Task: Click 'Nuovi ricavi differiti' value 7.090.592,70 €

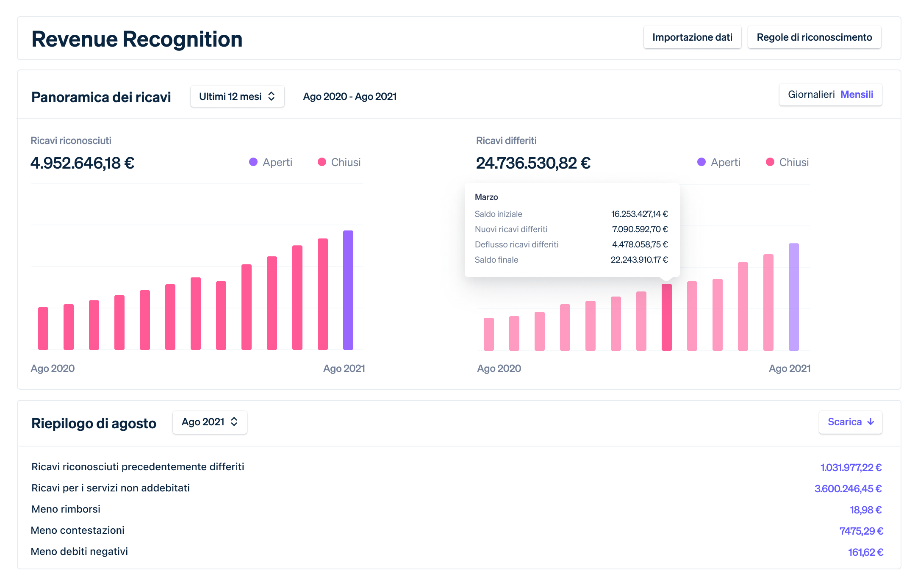Action: (640, 229)
